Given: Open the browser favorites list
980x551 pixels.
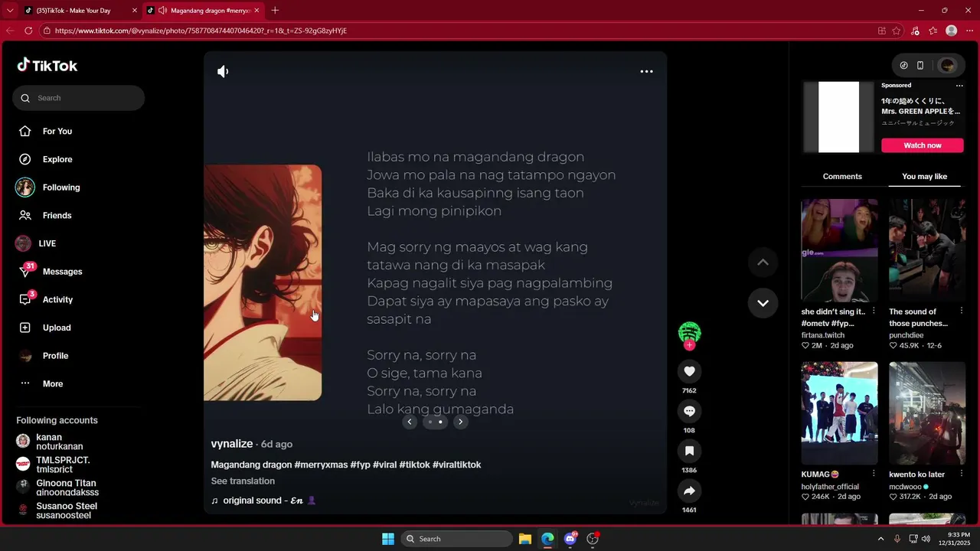Looking at the screenshot, I should [x=933, y=31].
